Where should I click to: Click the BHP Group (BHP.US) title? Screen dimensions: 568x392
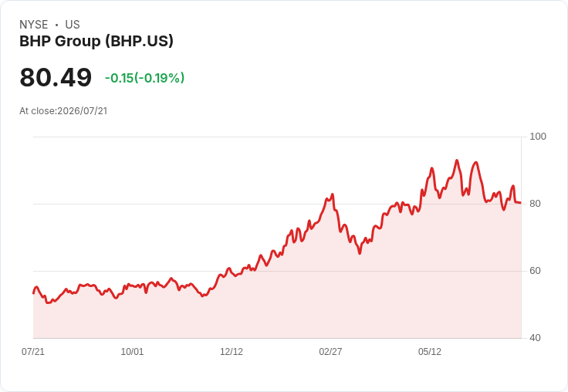pyautogui.click(x=96, y=41)
